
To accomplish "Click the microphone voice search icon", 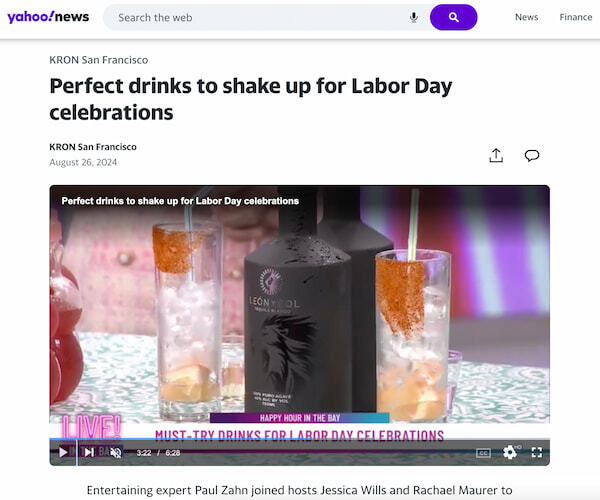I will 414,17.
